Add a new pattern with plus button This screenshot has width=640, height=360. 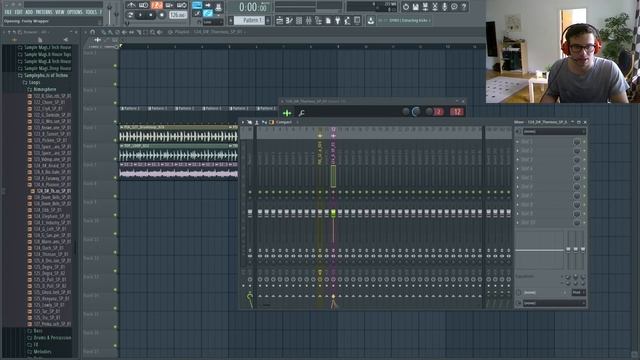[268, 20]
